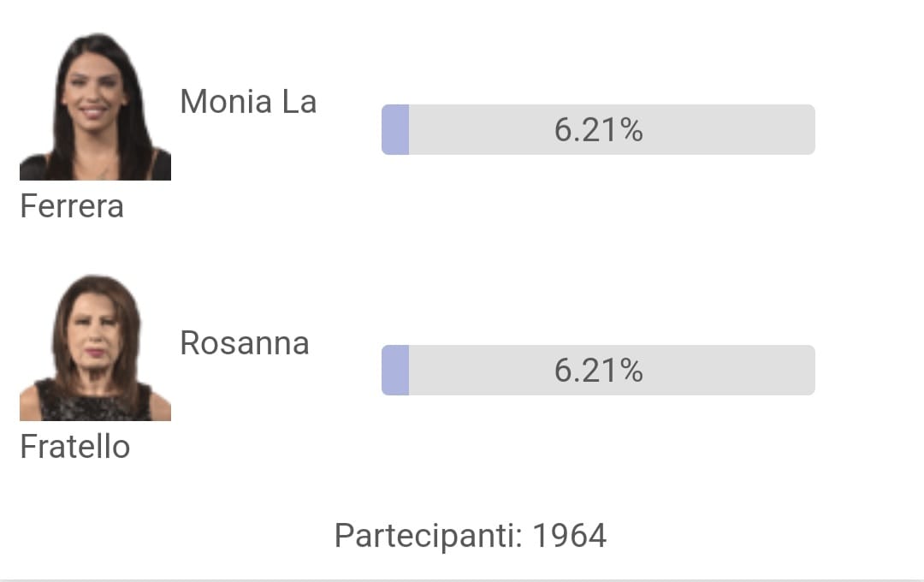
Task: Click the face in Rosanna's photo
Action: (94, 336)
